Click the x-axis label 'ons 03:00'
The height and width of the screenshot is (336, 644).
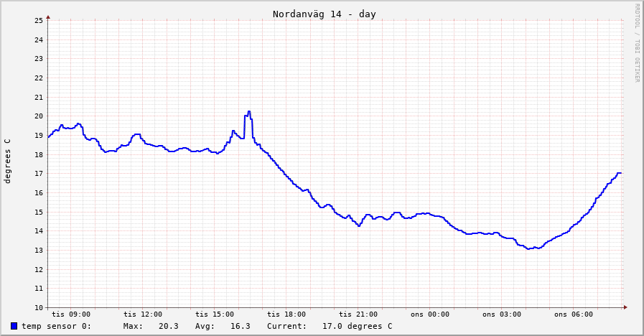502,314
